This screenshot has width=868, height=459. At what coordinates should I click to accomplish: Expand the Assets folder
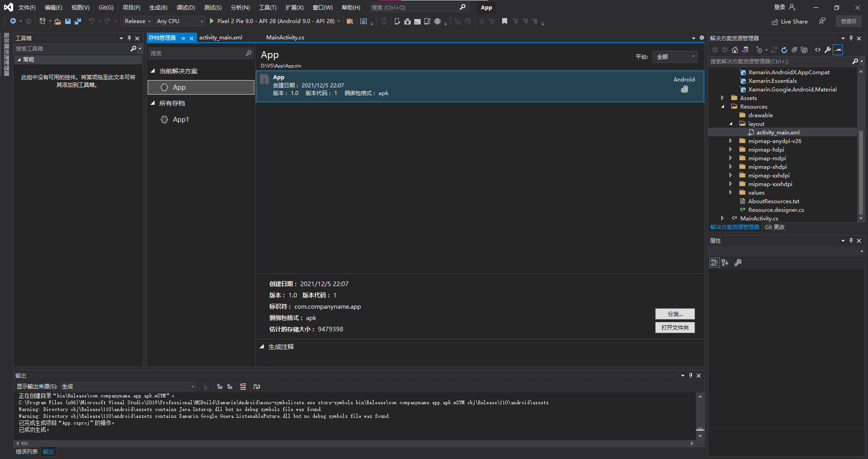(x=722, y=97)
